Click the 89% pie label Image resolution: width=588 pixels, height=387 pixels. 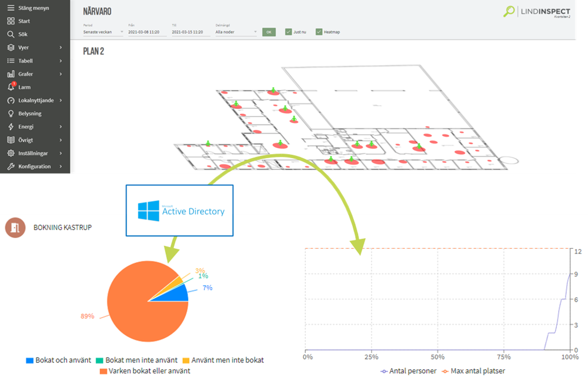(x=88, y=316)
